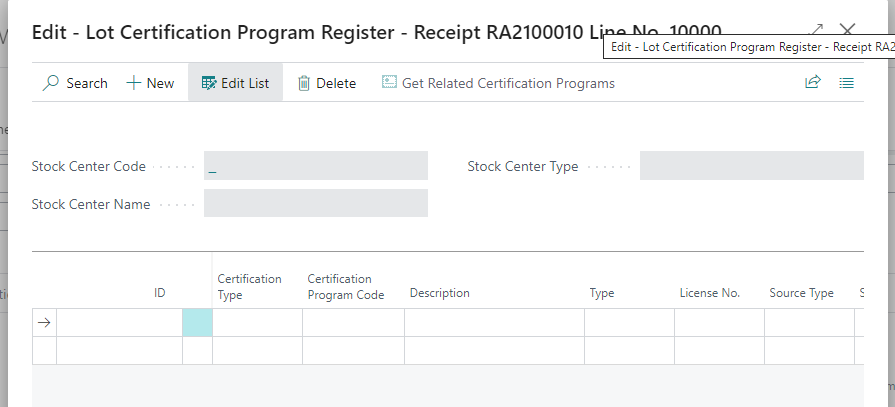895x407 pixels.
Task: Click the Stock Center Code field
Action: pos(315,166)
